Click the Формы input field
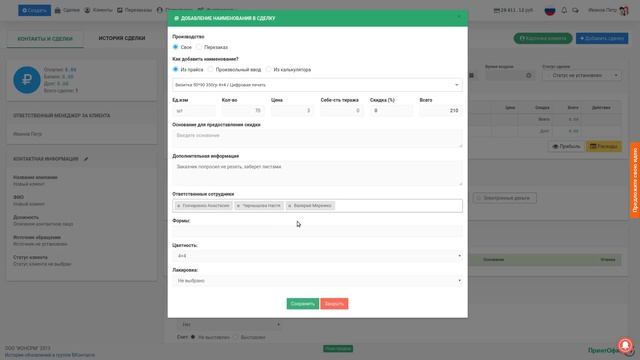Viewport: 640px width, 360px height. [x=317, y=231]
